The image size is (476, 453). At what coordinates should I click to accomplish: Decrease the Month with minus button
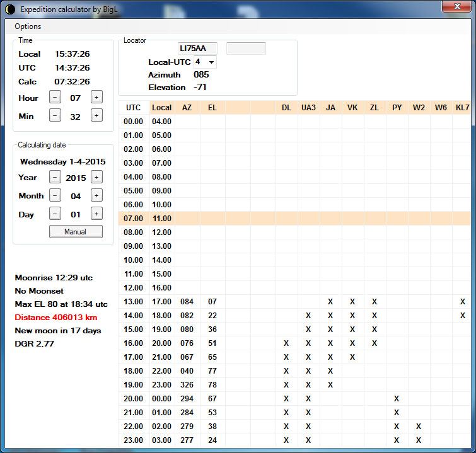[x=55, y=196]
